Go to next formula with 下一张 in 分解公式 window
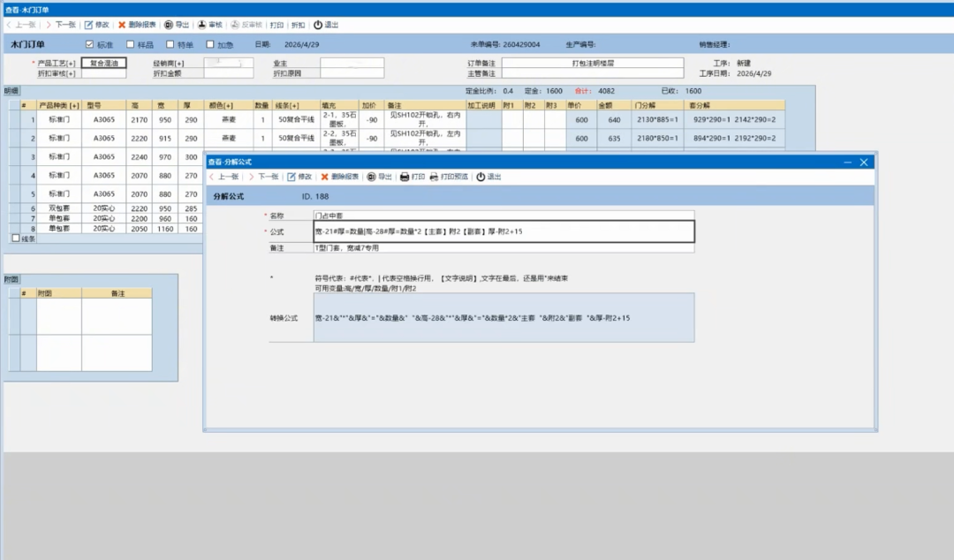Viewport: 954px width, 560px height. (x=263, y=177)
